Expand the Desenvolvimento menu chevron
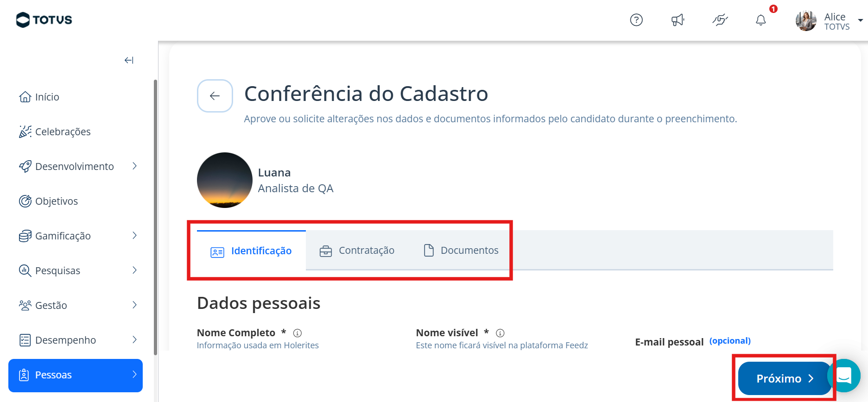868x402 pixels. 134,166
